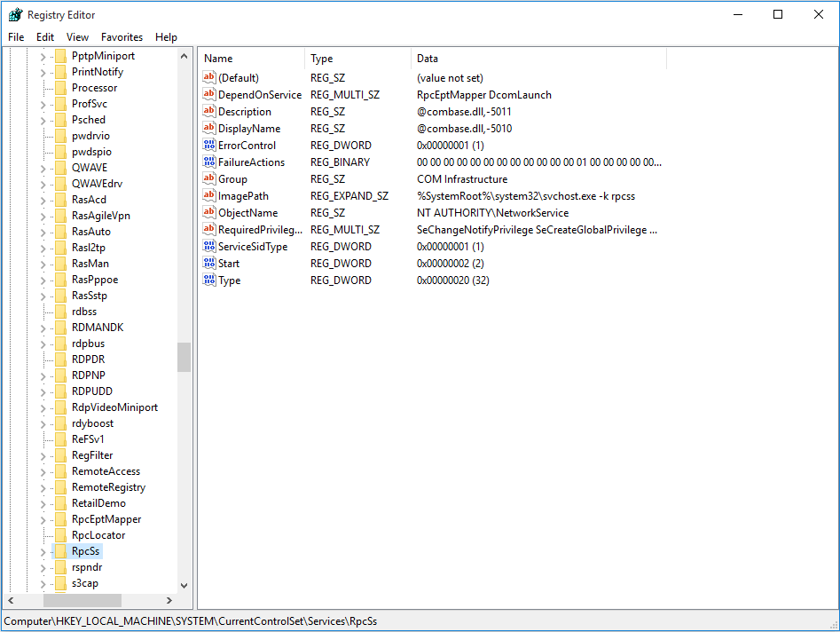Click the binary icon of FailureActions value
The image size is (840, 632).
click(209, 162)
